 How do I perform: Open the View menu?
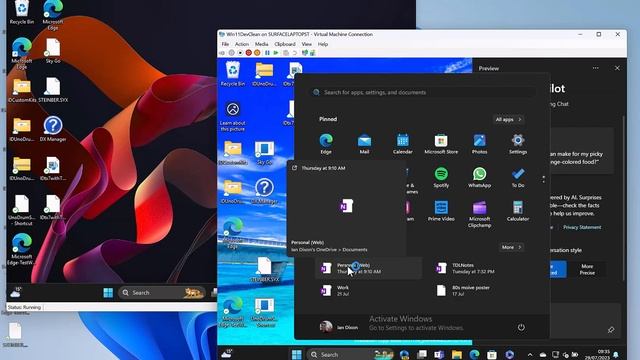pos(307,44)
